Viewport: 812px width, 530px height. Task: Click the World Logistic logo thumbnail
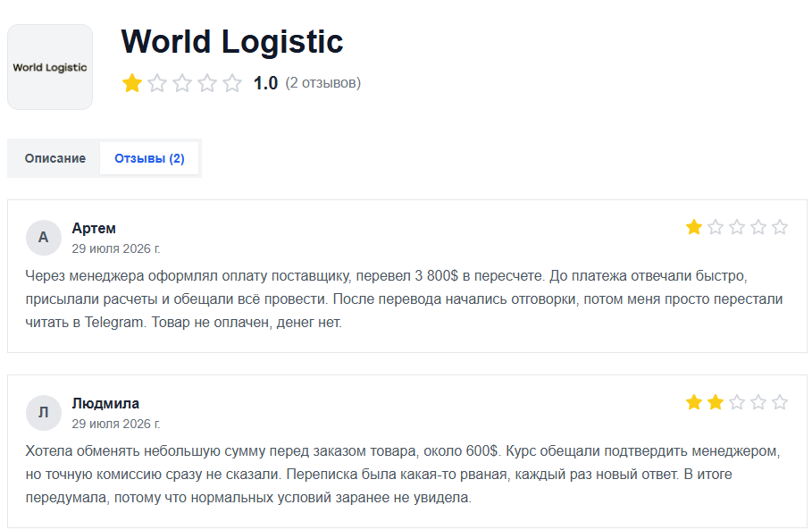(50, 67)
